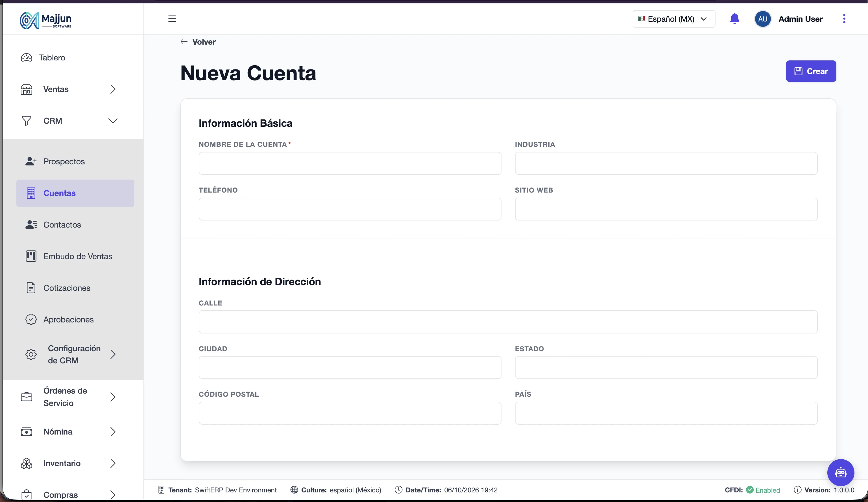868x502 pixels.
Task: Click the CRM funnel icon
Action: [x=27, y=121]
